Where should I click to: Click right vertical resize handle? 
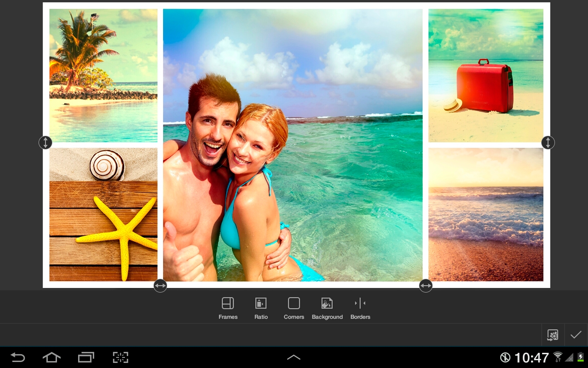[x=548, y=143]
